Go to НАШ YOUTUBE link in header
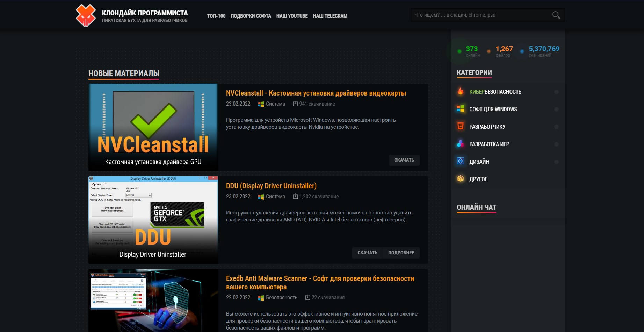This screenshot has height=332, width=644. (292, 16)
